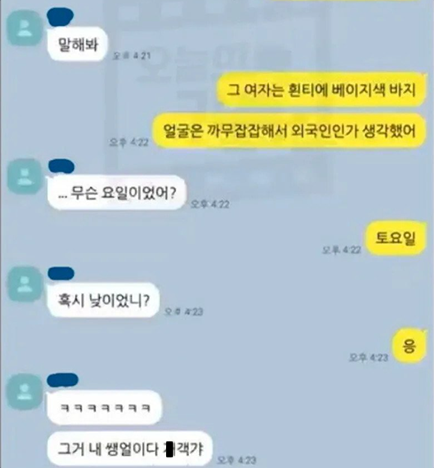Screen dimensions: 434x468
Task: Click redacted sender name above ㅋㅋㅋㅋㅋㅋㅋ
Action: 63,380
